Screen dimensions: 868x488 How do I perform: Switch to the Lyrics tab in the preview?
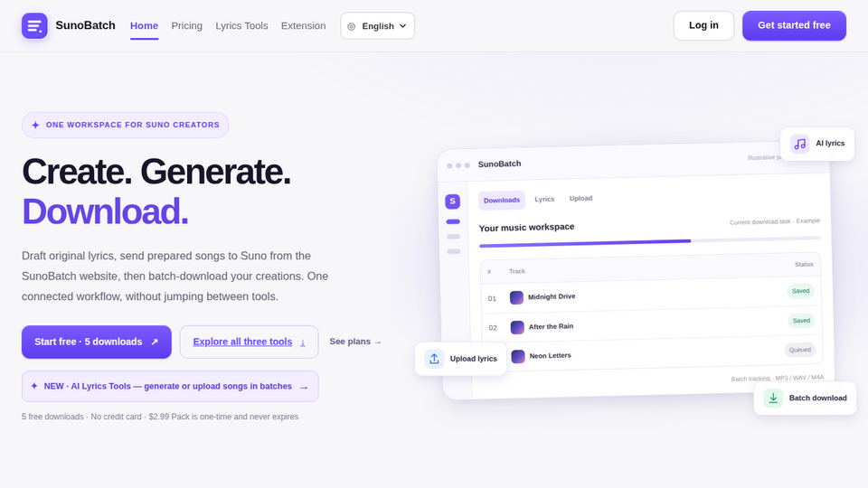click(544, 199)
